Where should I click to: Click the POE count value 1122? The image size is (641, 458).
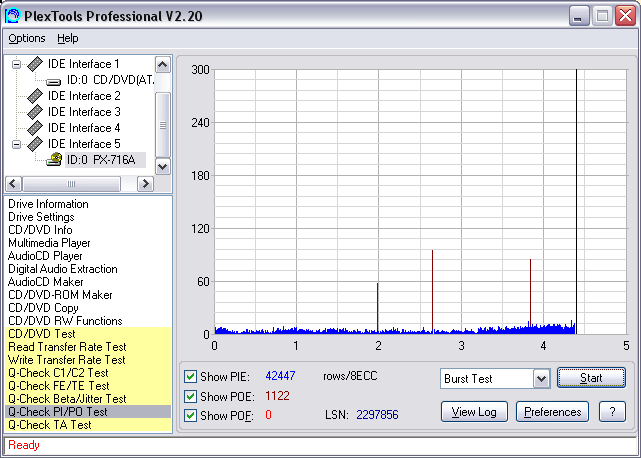pyautogui.click(x=277, y=396)
